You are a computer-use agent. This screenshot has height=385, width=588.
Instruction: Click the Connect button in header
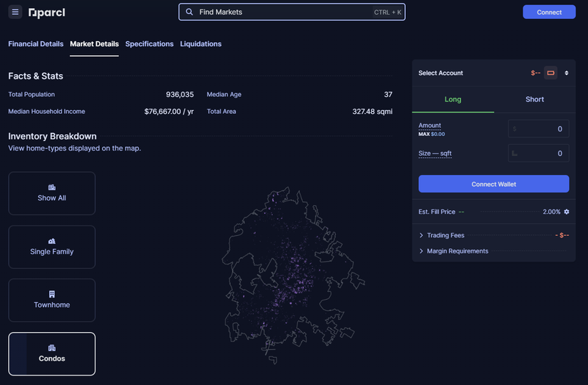(549, 12)
